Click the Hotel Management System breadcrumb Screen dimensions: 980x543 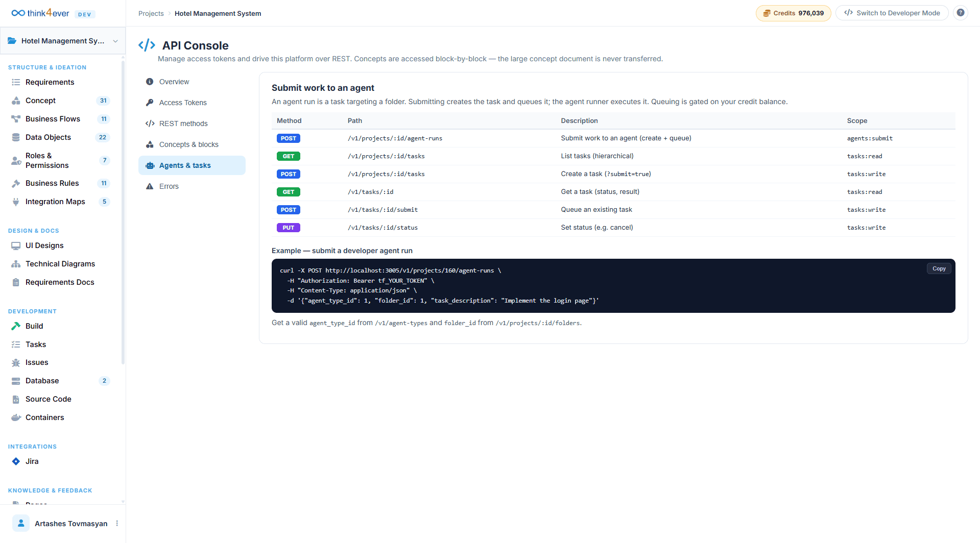tap(218, 13)
